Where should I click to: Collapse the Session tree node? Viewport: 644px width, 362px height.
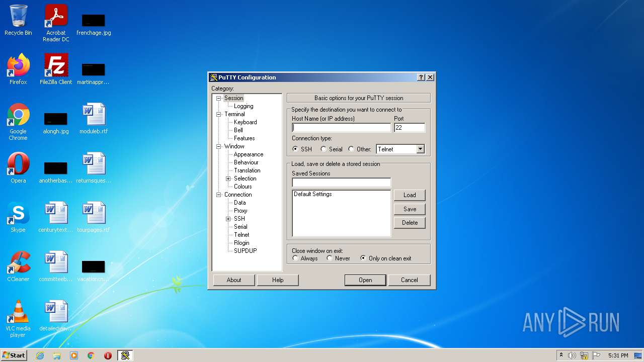click(219, 98)
